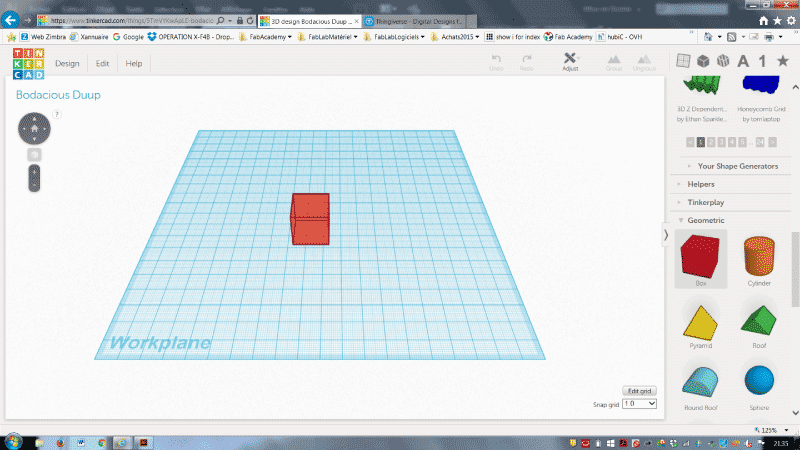The width and height of the screenshot is (800, 450).
Task: Go to shape generators page 24
Action: pos(760,142)
